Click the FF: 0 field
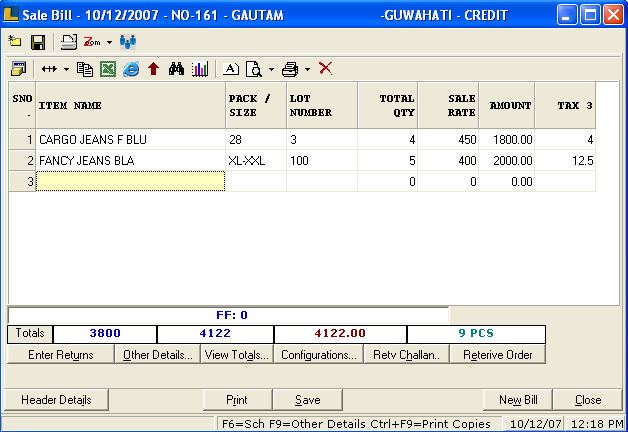The image size is (628, 432). pos(228,315)
